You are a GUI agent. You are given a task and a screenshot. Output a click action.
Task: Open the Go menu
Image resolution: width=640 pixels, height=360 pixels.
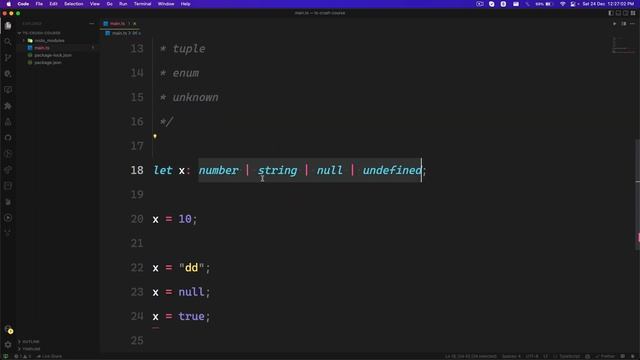tap(109, 4)
